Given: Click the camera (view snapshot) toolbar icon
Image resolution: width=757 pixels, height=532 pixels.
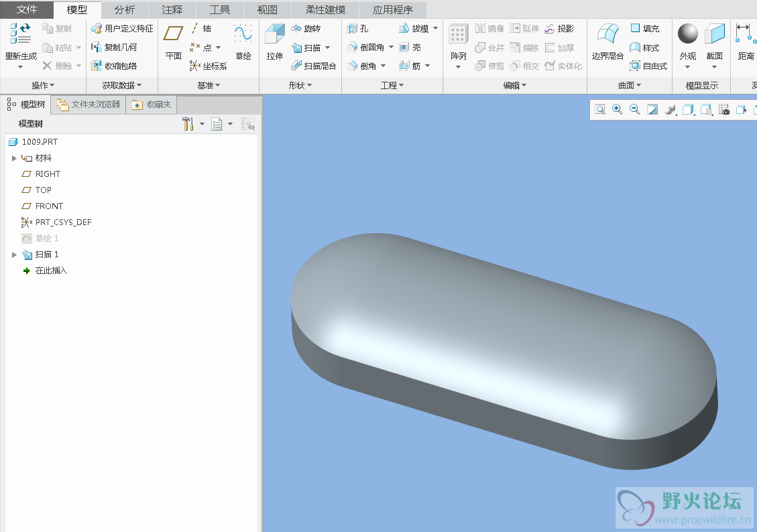Looking at the screenshot, I should tap(723, 109).
